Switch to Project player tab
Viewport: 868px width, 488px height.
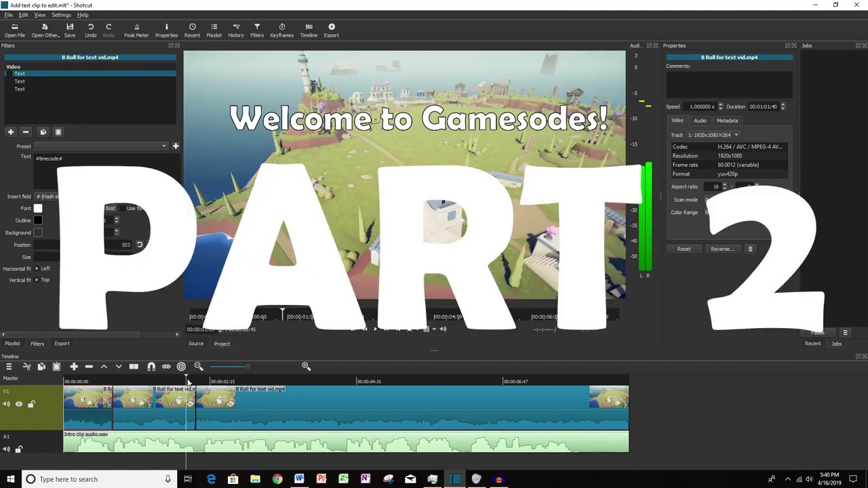tap(222, 344)
